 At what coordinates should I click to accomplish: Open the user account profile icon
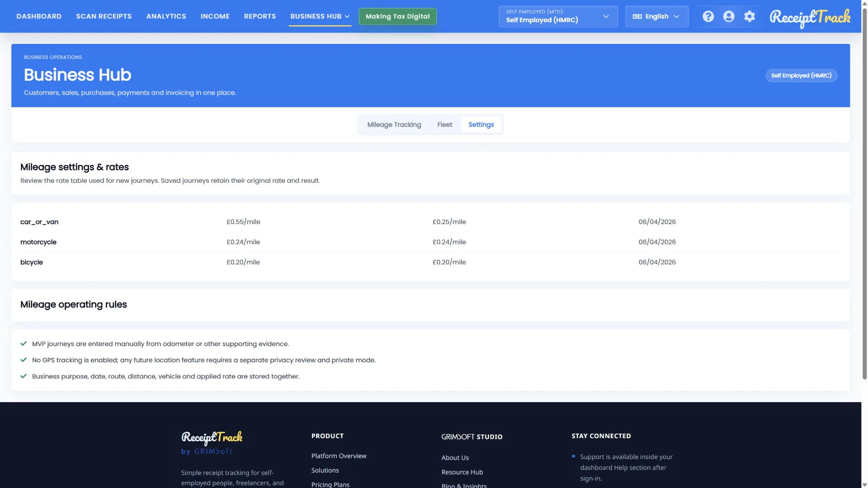pos(729,17)
